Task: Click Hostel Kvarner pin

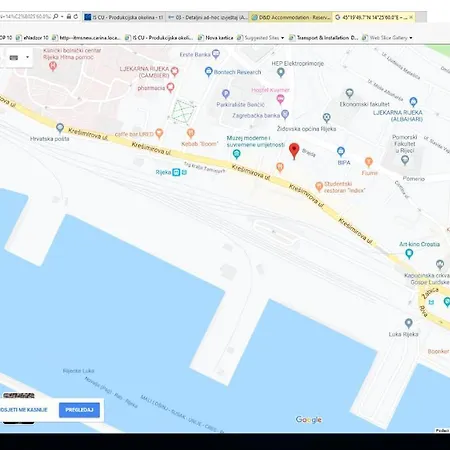Action: coord(281,99)
